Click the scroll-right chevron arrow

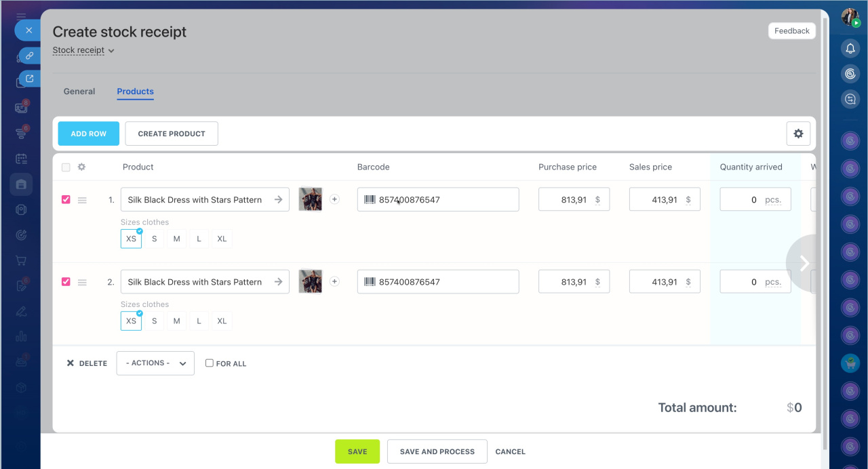804,263
